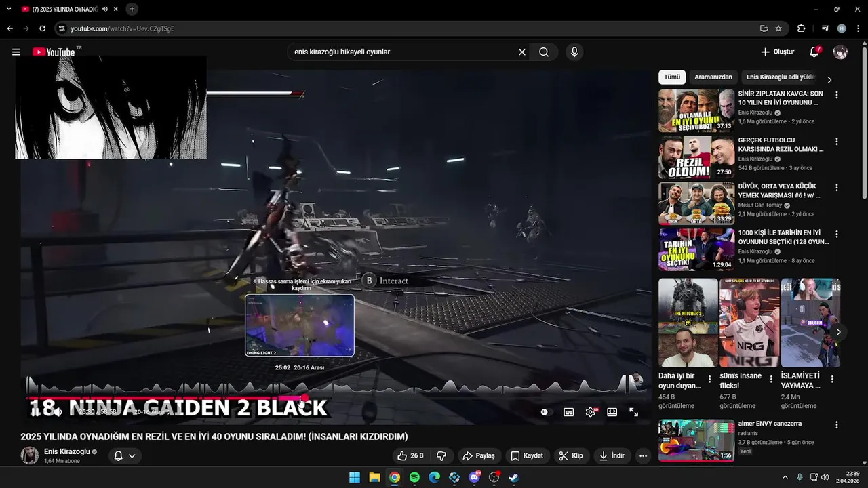Open the Enis Kirazoglu channel name link
868x488 pixels.
[x=67, y=451]
